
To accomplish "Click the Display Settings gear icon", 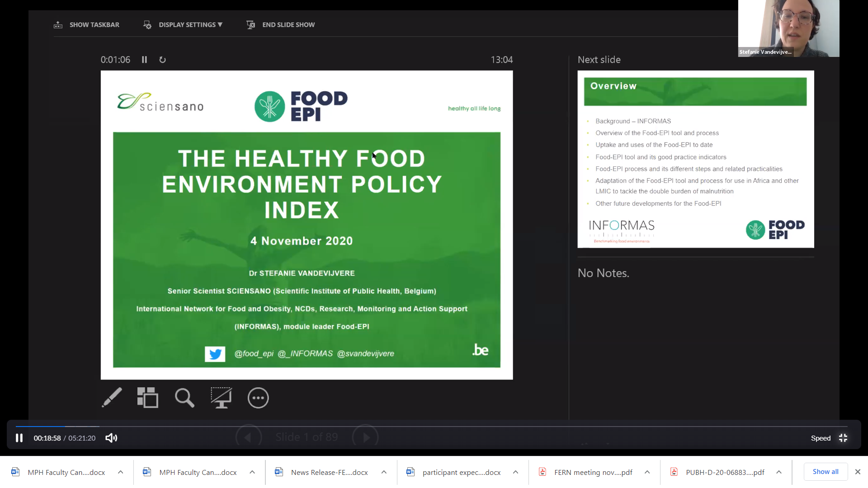I will pyautogui.click(x=147, y=25).
